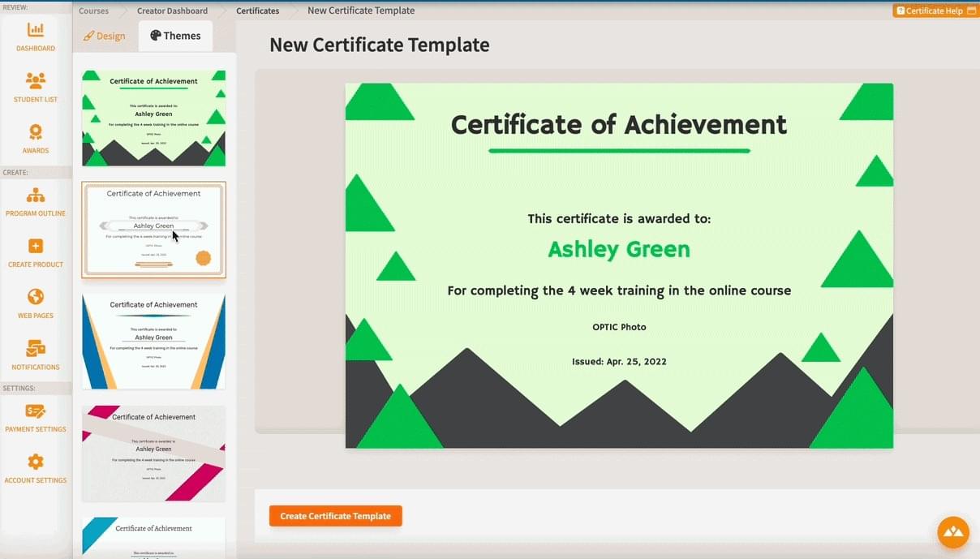Navigate to Creator Dashboard breadcrumb
Image resolution: width=980 pixels, height=559 pixels.
click(172, 11)
